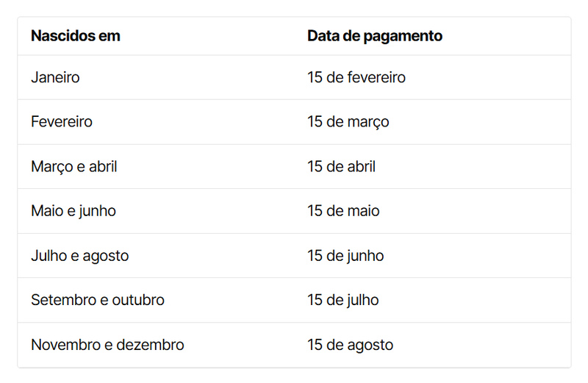Viewport: 588px width, 383px height.
Task: Click the "15 de maio" payment date
Action: (344, 212)
